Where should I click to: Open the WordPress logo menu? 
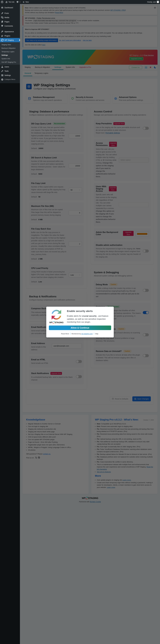(x=2, y=2)
